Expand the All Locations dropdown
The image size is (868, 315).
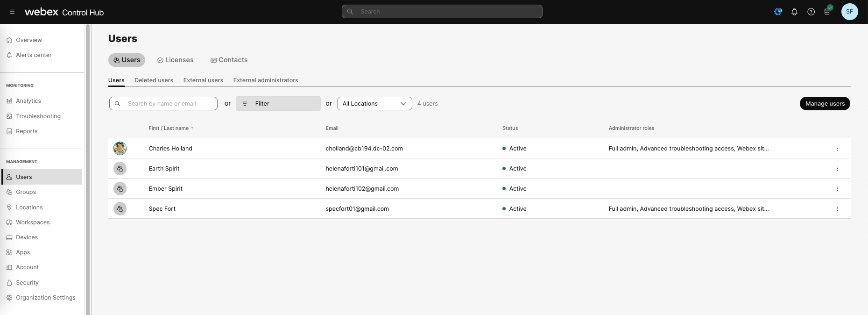(374, 104)
